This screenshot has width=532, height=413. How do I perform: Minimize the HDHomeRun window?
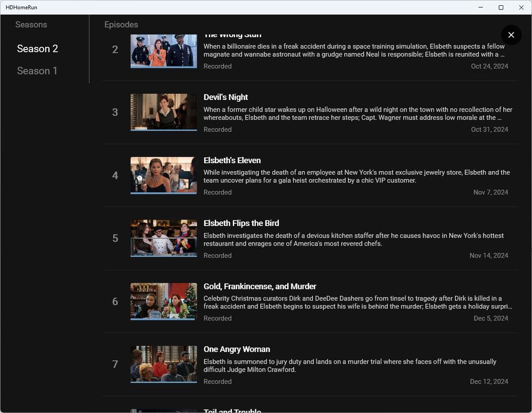pyautogui.click(x=480, y=7)
